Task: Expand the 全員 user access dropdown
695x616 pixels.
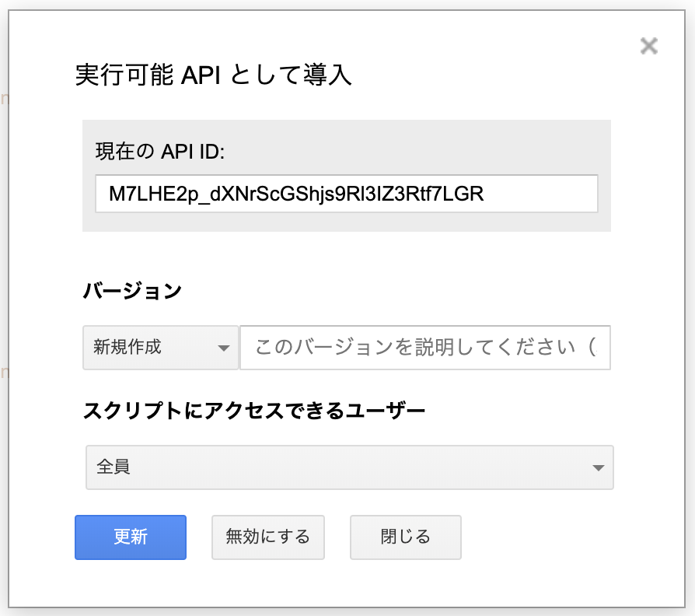Action: click(x=349, y=467)
